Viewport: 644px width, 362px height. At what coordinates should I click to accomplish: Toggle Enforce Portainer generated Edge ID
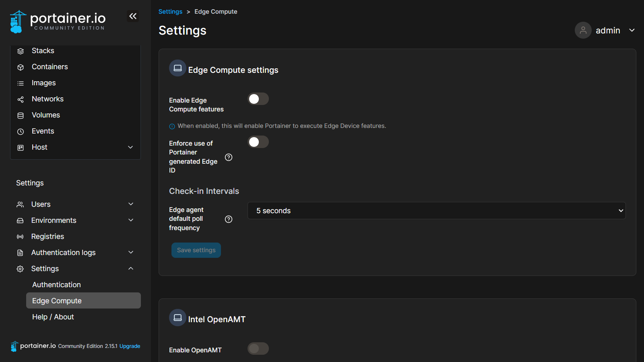(258, 142)
